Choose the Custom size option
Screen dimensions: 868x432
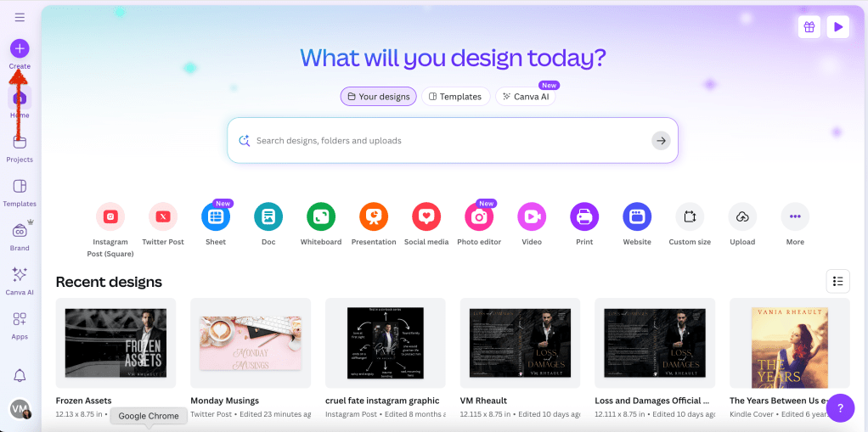pos(690,217)
